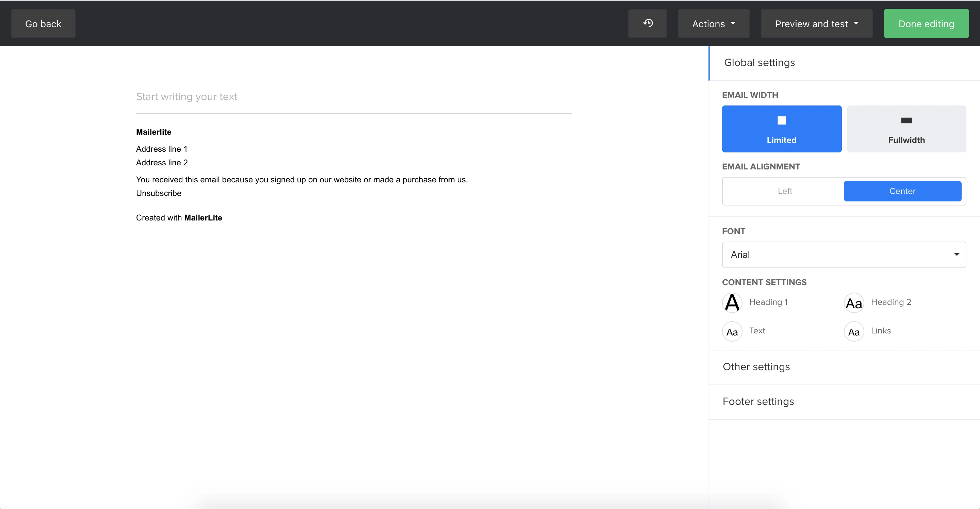Viewport: 980px width, 509px height.
Task: Select Fullwidth email width option
Action: pyautogui.click(x=906, y=129)
